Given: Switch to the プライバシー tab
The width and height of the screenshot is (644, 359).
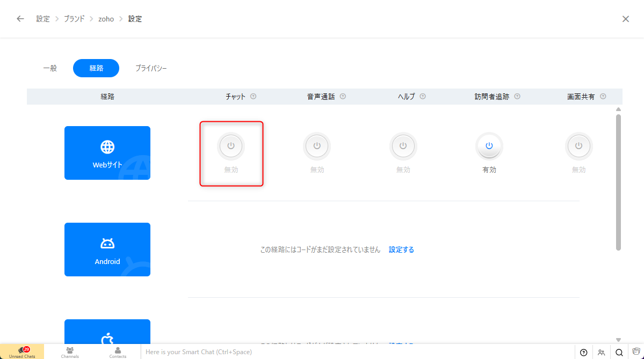Looking at the screenshot, I should coord(151,68).
